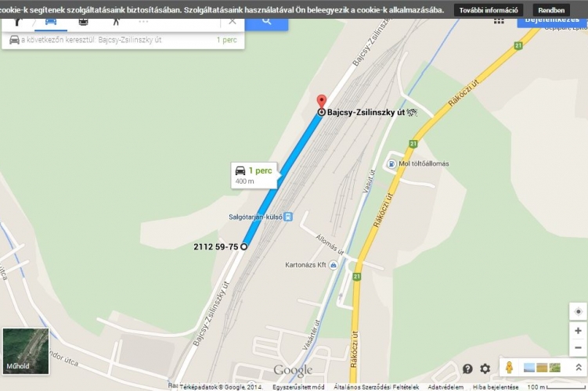
Task: Expand the imagery strip with double chevron
Action: pos(579,368)
